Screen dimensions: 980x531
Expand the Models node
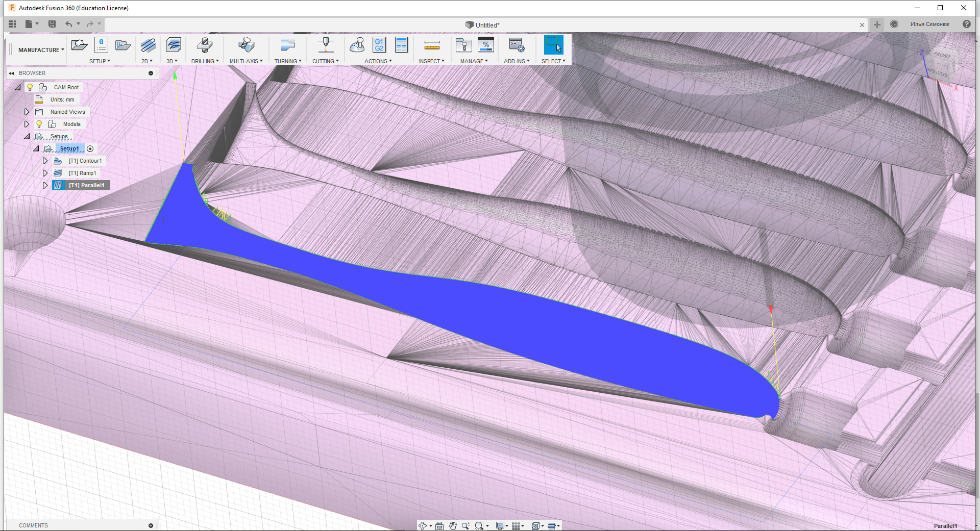27,124
